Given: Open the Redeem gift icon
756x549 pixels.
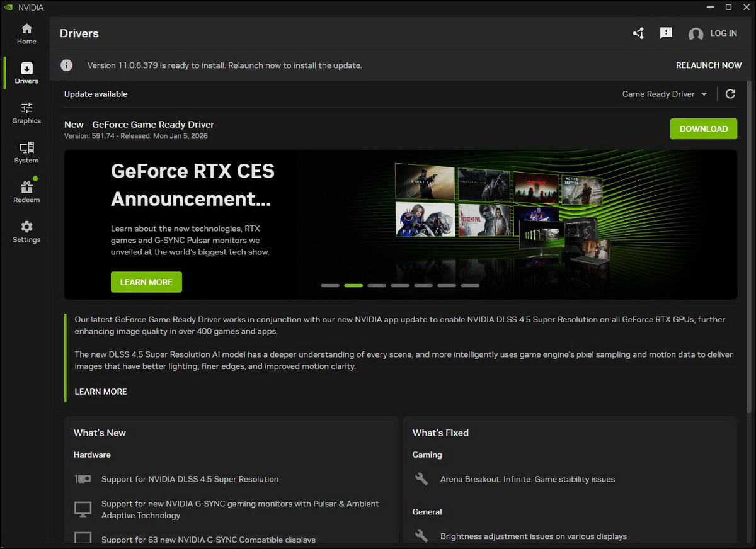Looking at the screenshot, I should pyautogui.click(x=26, y=193).
